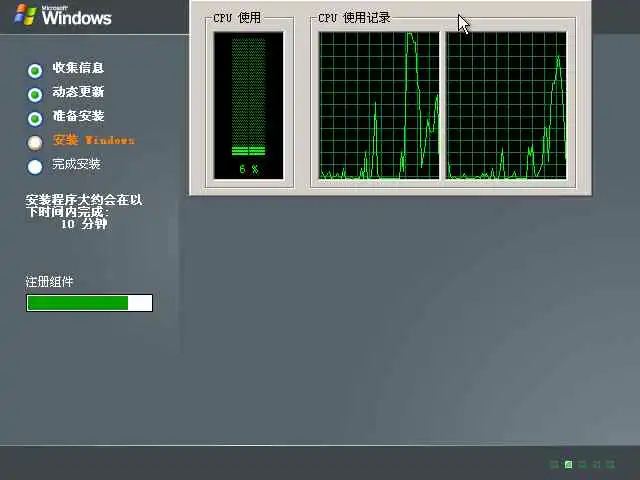This screenshot has width=640, height=480.
Task: Click the orange 安装 Windows label
Action: coord(94,140)
